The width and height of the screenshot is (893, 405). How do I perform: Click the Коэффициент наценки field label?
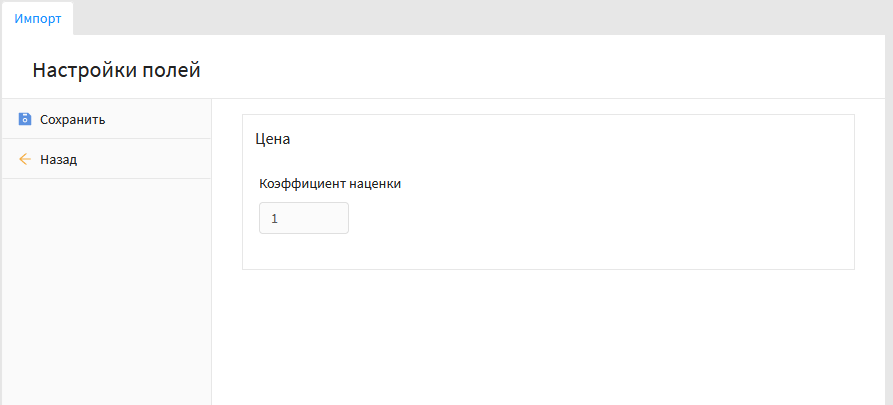point(330,183)
